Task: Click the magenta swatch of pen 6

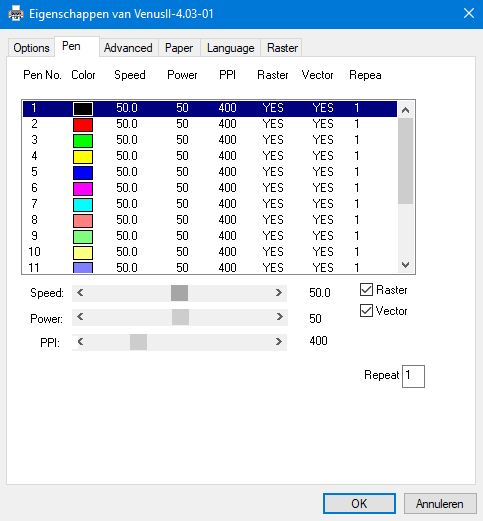Action: pyautogui.click(x=83, y=189)
